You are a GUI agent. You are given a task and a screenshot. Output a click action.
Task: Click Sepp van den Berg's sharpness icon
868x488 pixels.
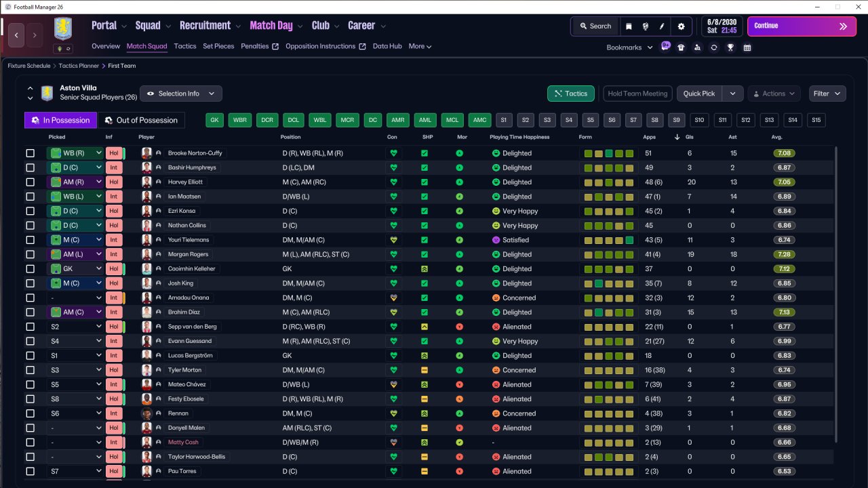click(424, 327)
